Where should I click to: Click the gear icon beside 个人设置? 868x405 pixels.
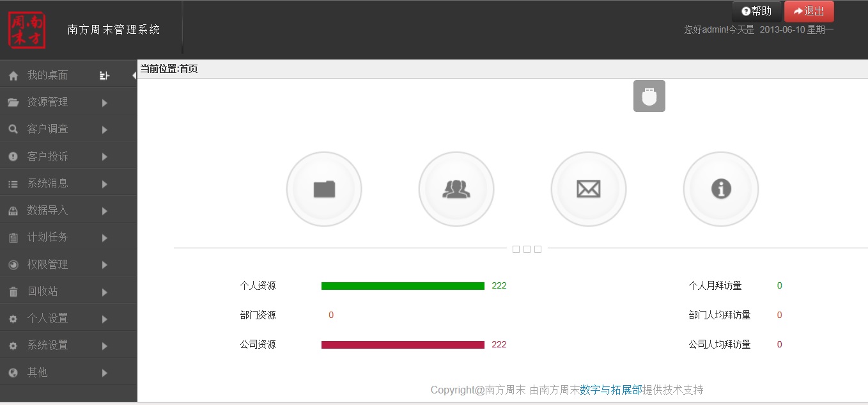tap(13, 319)
